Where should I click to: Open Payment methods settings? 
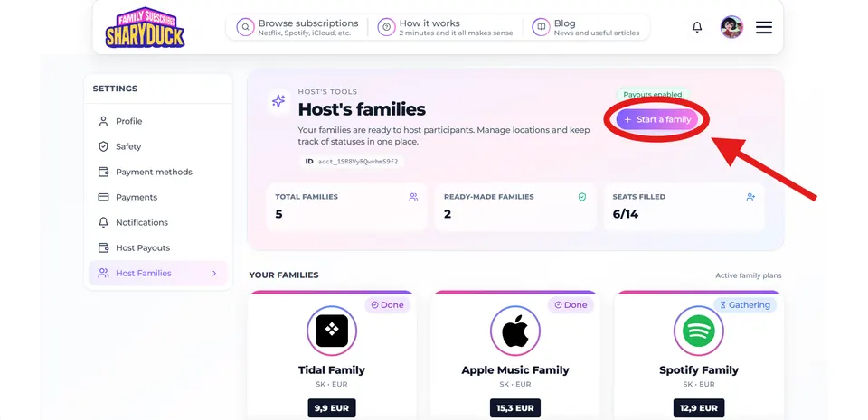[154, 172]
